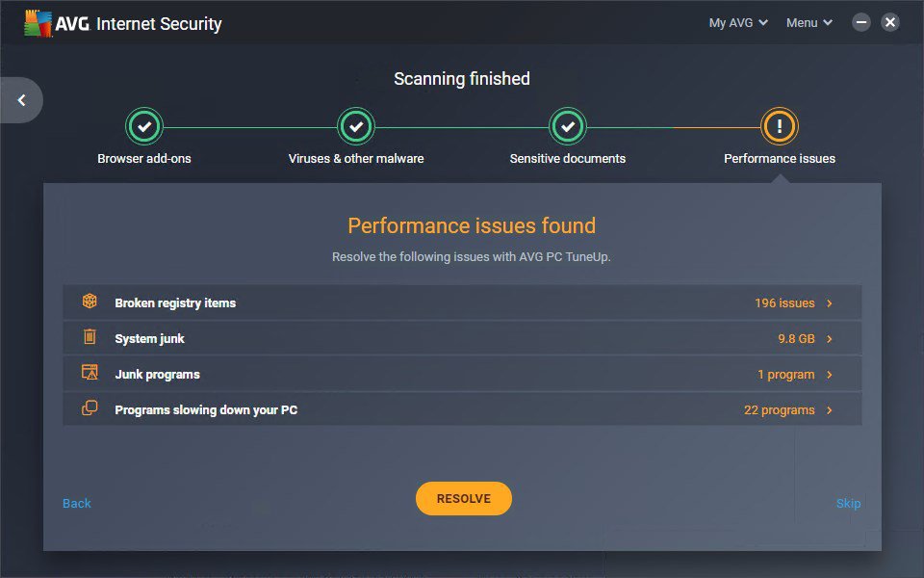Click the Scanning finished title
The width and height of the screenshot is (924, 578).
pos(462,78)
